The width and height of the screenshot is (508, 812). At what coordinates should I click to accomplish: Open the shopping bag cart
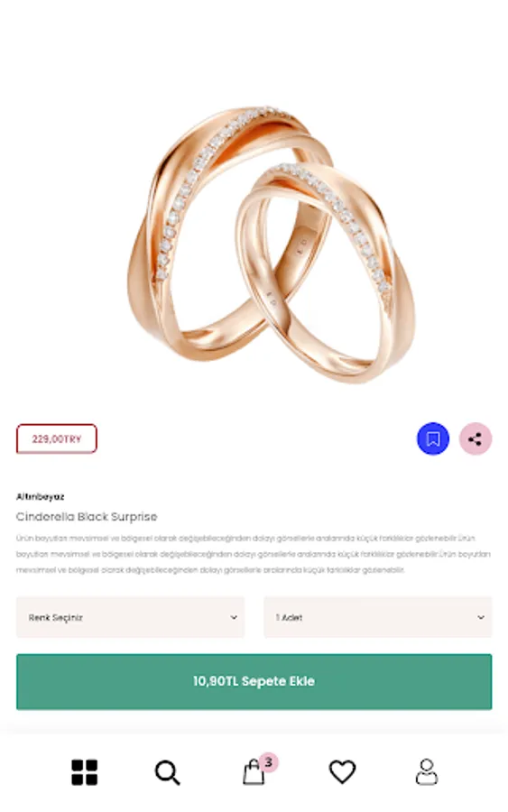coord(254,771)
